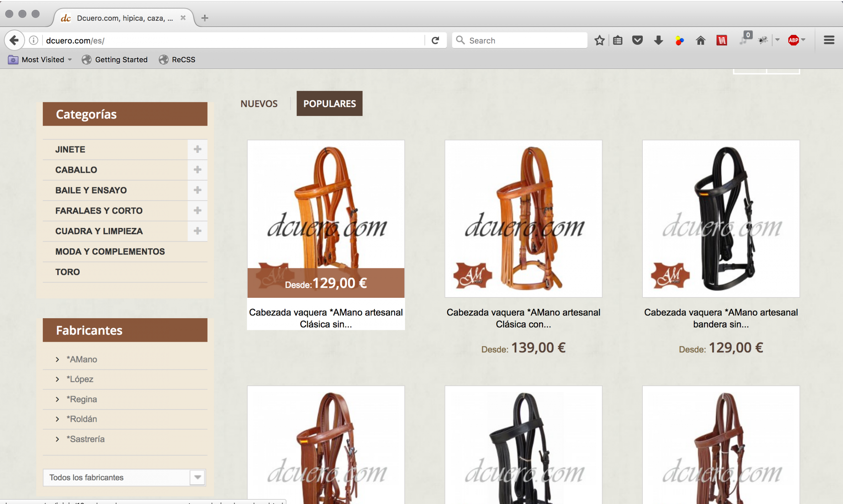Open the MODA Y COMPLEMENTOS category
Image resolution: width=843 pixels, height=504 pixels.
(x=110, y=251)
